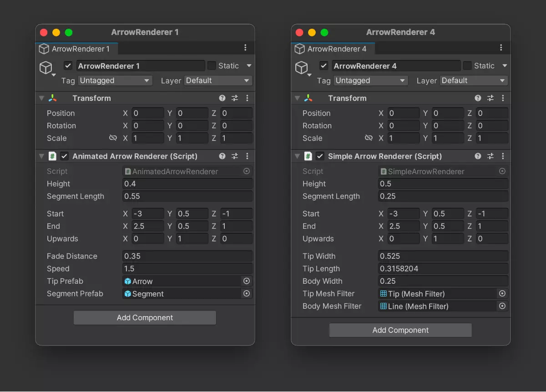
Task: Open Transform preset icon in ArrowRenderer 1
Action: [235, 98]
